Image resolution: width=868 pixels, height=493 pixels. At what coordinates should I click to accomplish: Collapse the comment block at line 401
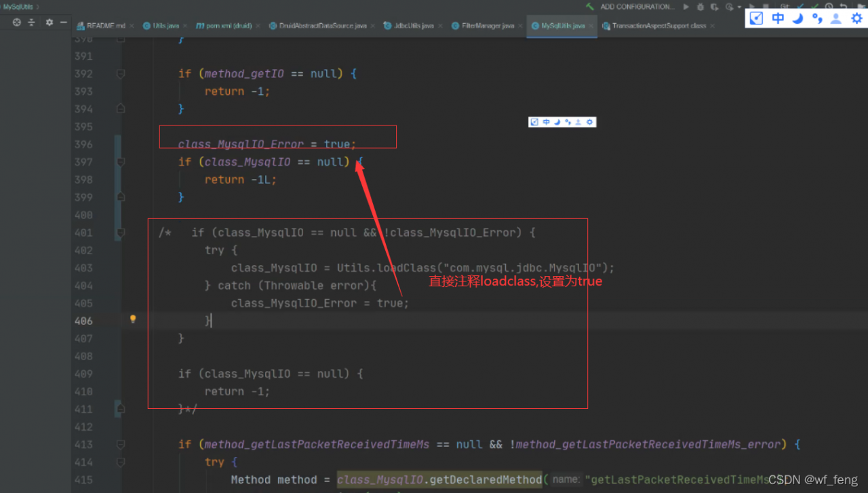121,232
